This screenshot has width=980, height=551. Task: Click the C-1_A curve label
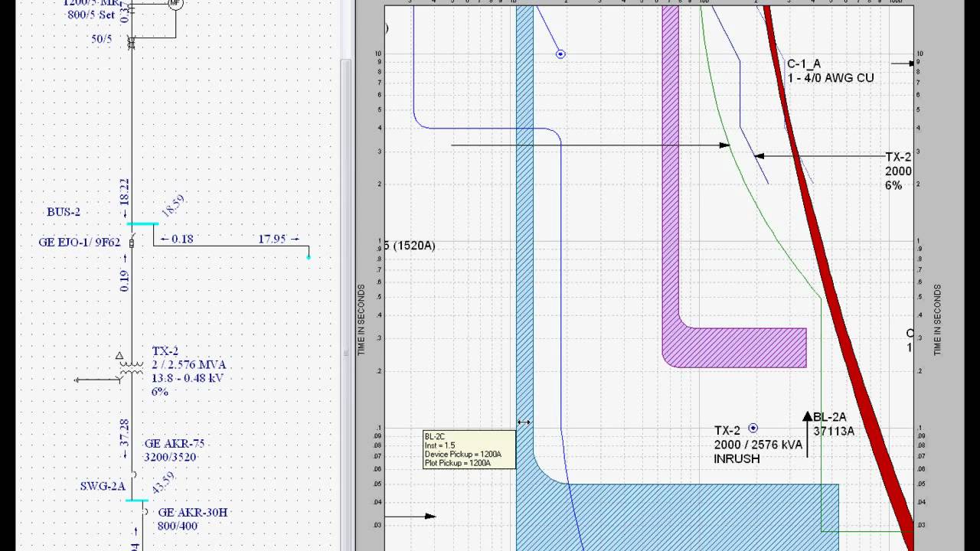pyautogui.click(x=804, y=64)
